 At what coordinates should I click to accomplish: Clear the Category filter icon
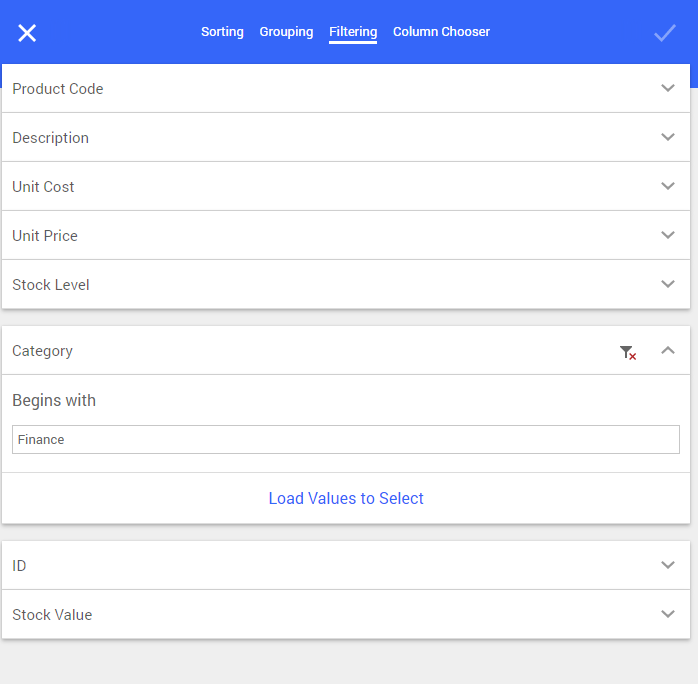click(628, 352)
